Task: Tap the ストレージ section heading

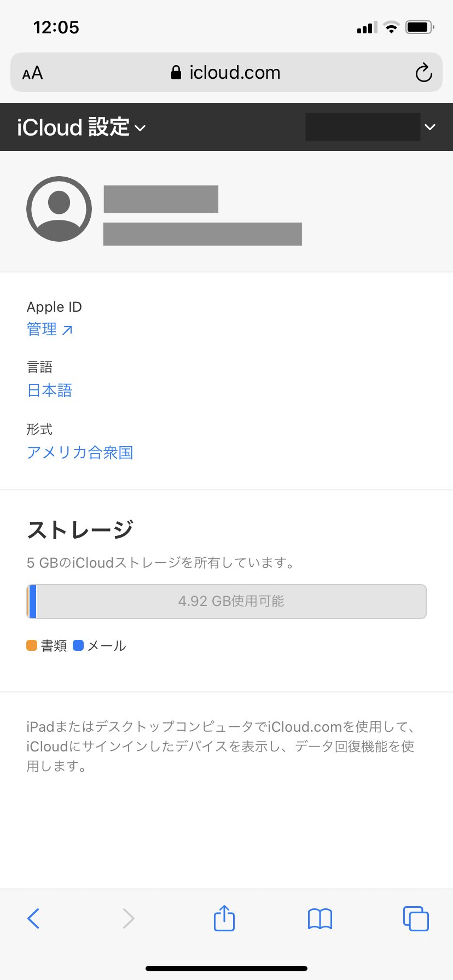Action: click(80, 529)
